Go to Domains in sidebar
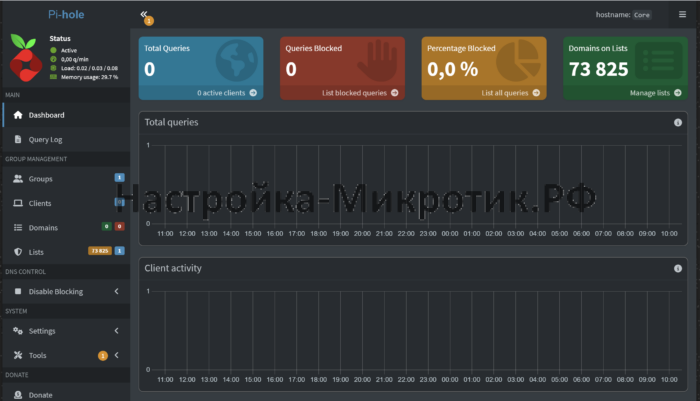 point(43,227)
